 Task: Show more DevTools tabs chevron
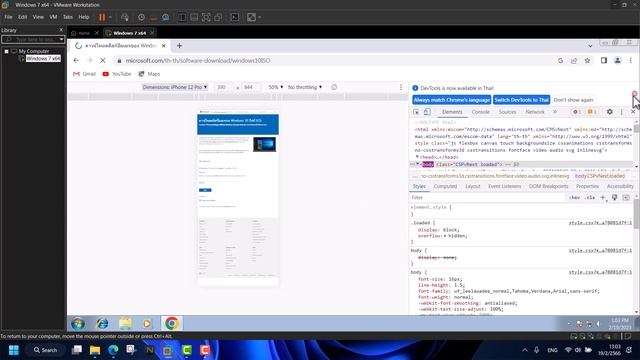tap(555, 112)
